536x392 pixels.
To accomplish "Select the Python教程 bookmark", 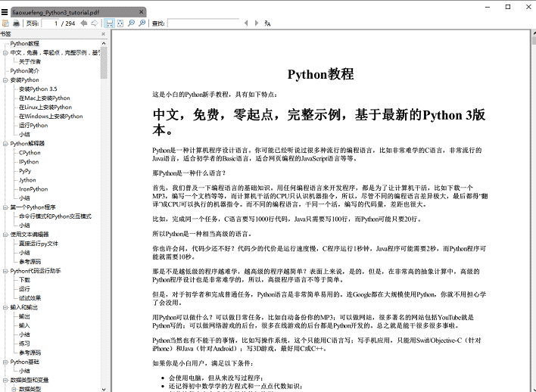I will click(x=25, y=43).
